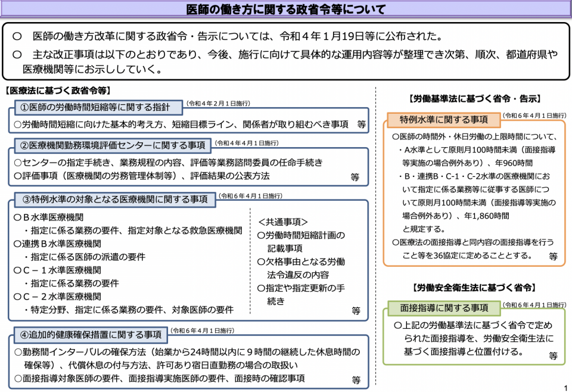Click the 【労働基準法に基づく省令・告示】 section header
Image resolution: width=572 pixels, height=392 pixels.
point(475,98)
